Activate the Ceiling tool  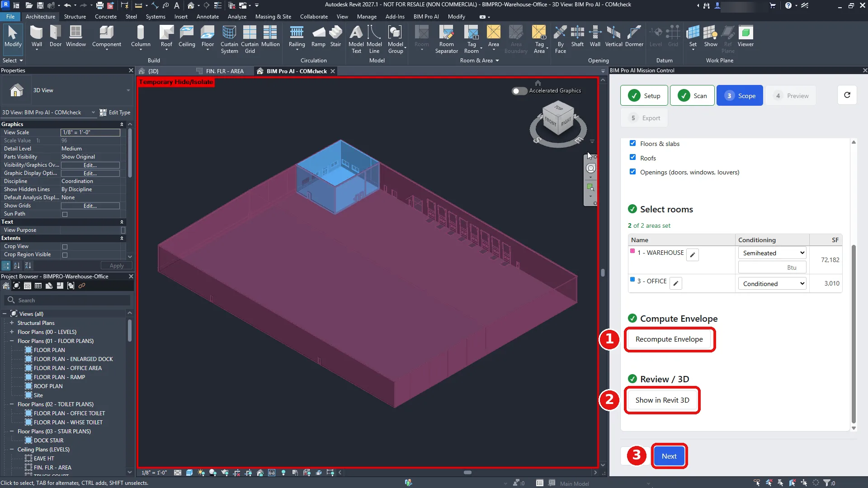[x=187, y=37]
